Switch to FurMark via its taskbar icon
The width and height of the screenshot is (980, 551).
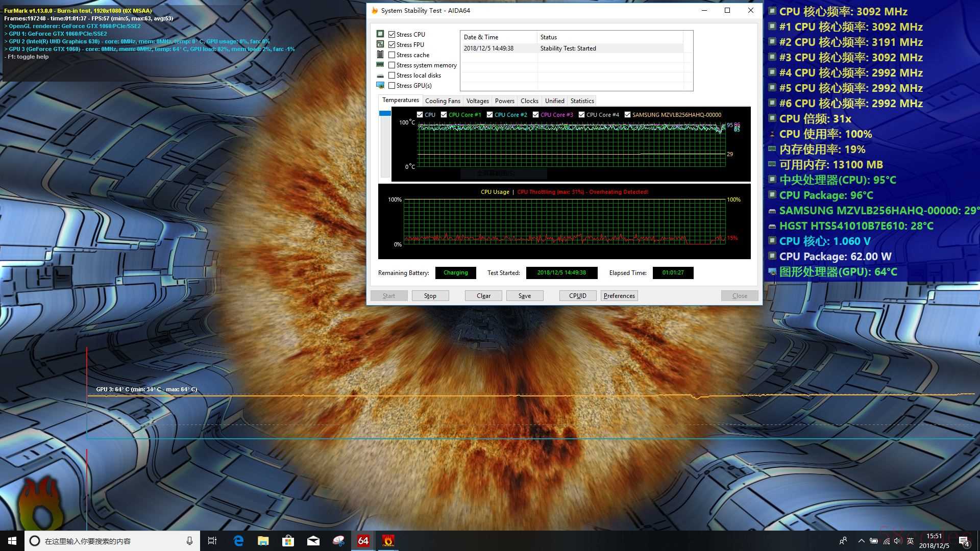(x=388, y=541)
